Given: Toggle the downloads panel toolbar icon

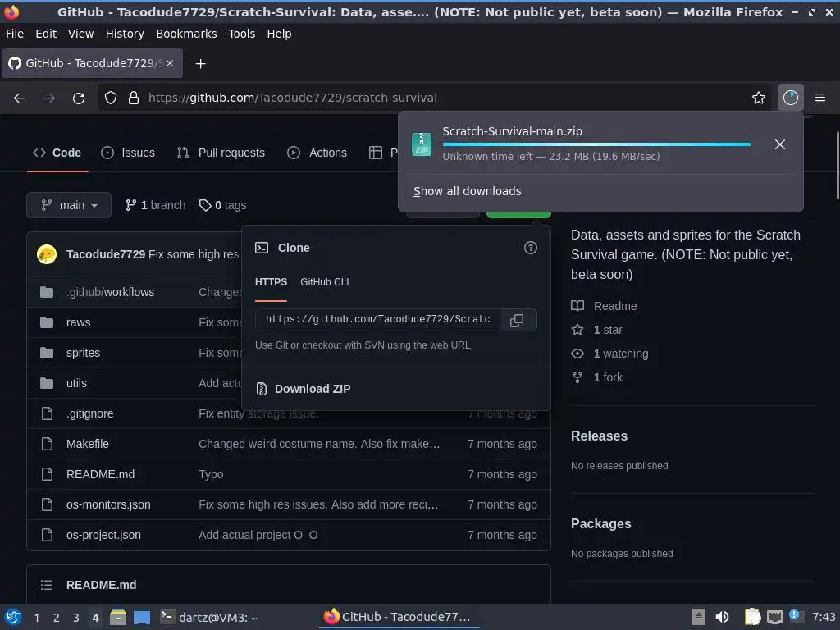Looking at the screenshot, I should pos(790,98).
